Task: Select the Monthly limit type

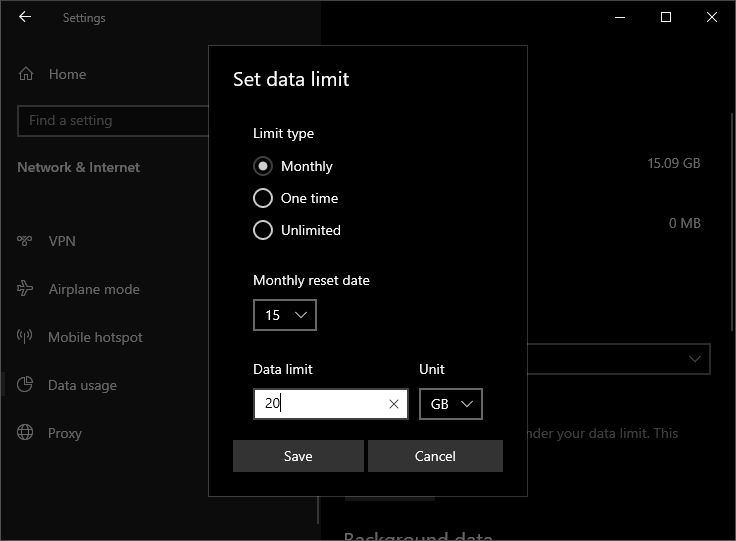Action: click(263, 166)
